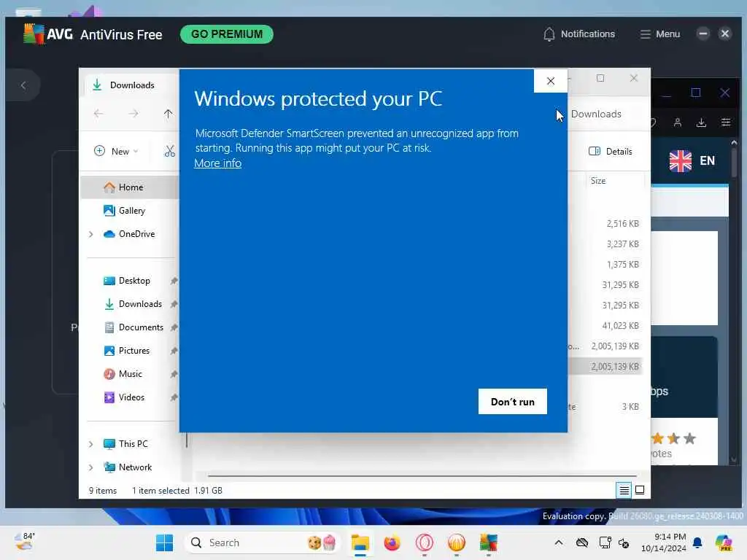Viewport: 747px width, 560px height.
Task: Open the AVG Menu
Action: point(659,34)
